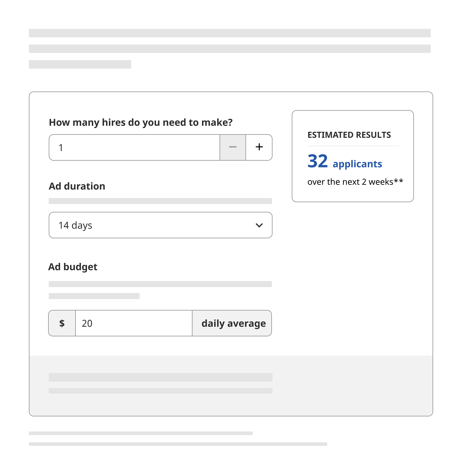
Task: Click the first placeholder line under Ad budget
Action: point(160,284)
